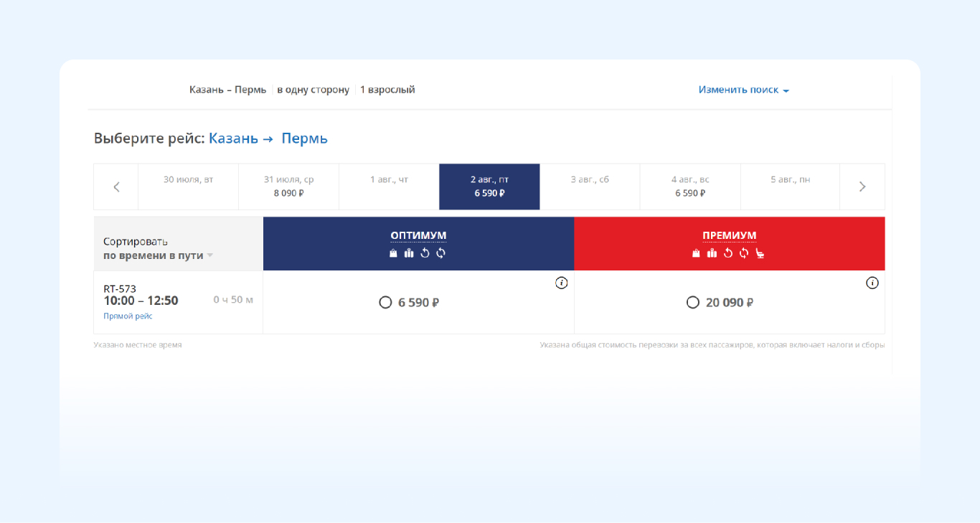Click the Премиум fare title link
Image resolution: width=980 pixels, height=523 pixels.
[x=729, y=235]
